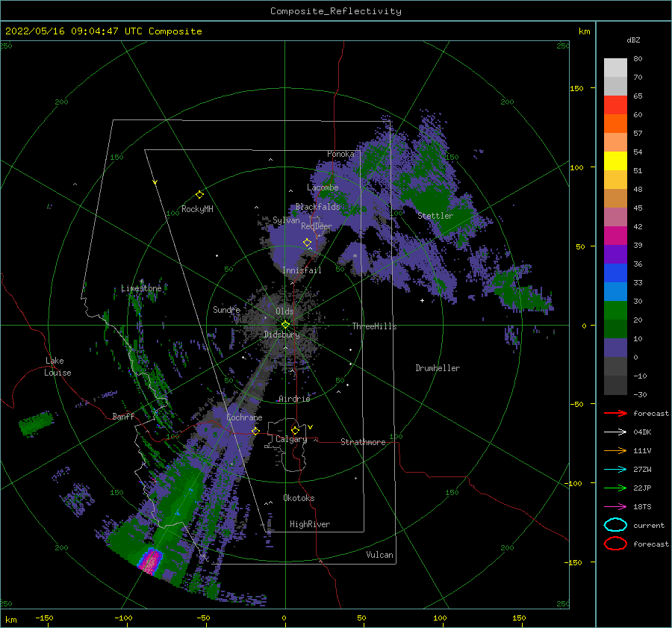Image resolution: width=672 pixels, height=628 pixels.
Task: Click the pink high-reflectivity cell at bottom left
Action: coord(151,561)
